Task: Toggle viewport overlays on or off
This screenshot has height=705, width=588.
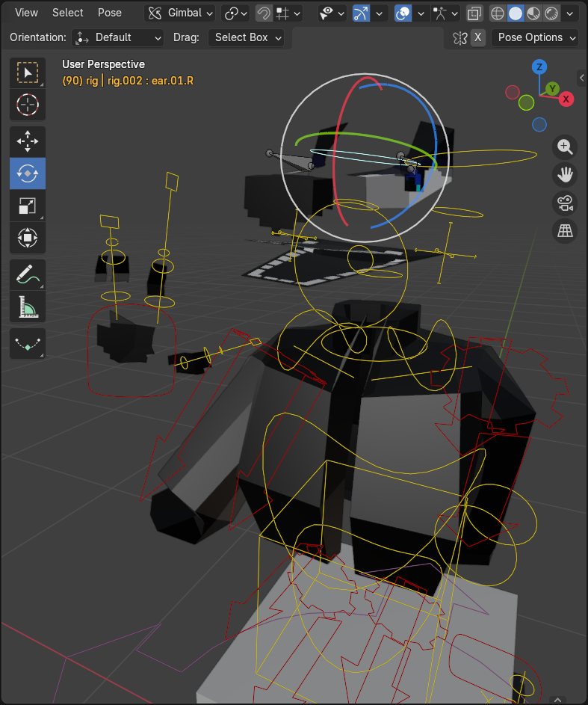Action: coord(403,13)
